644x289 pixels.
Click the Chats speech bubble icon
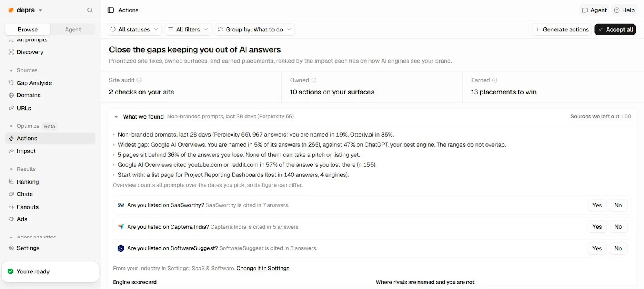[11, 194]
